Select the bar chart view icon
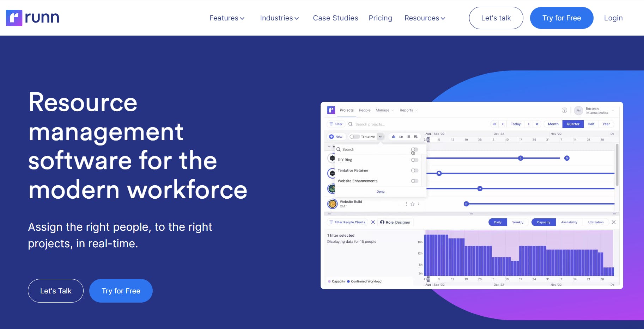644x329 pixels. pyautogui.click(x=394, y=137)
